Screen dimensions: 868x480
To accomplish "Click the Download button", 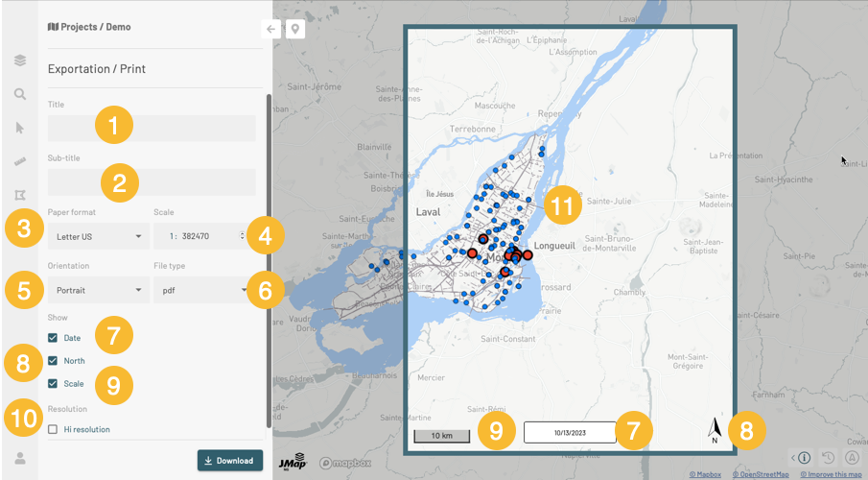I will click(229, 460).
